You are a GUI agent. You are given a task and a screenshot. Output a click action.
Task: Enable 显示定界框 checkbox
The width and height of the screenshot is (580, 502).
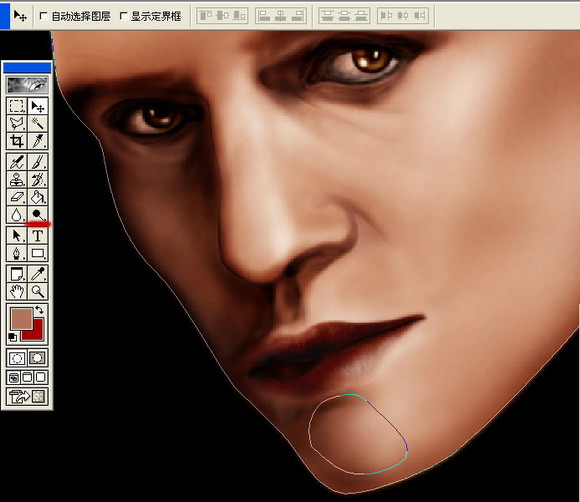(124, 16)
